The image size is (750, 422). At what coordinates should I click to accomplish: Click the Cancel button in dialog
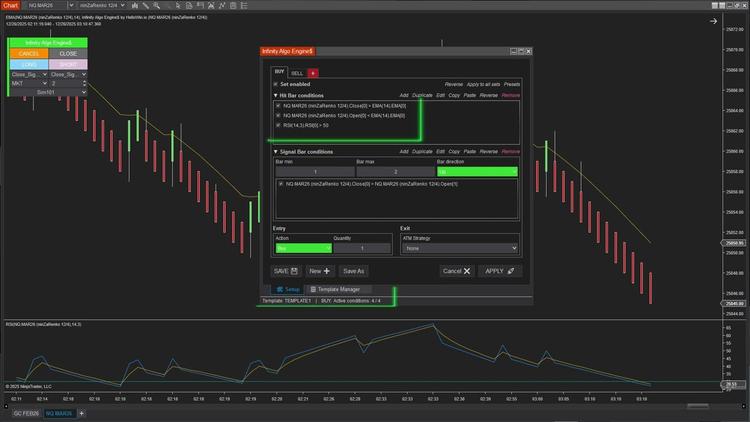pyautogui.click(x=456, y=271)
